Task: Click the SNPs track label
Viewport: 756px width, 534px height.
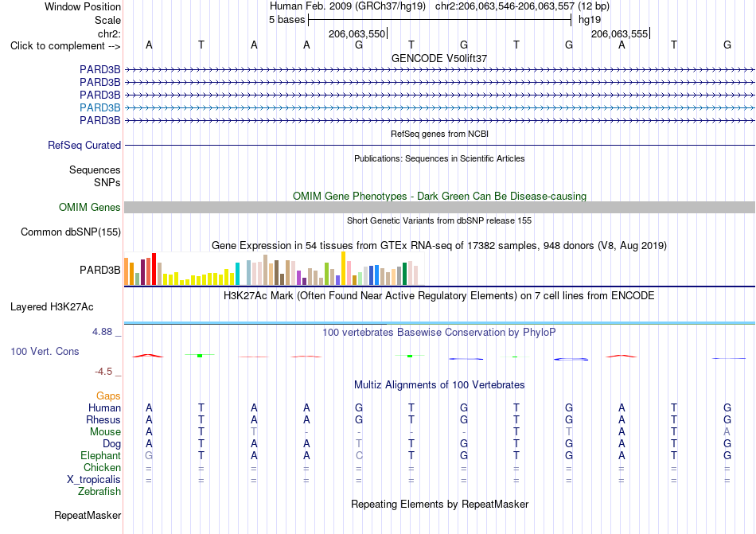Action: pyautogui.click(x=107, y=183)
